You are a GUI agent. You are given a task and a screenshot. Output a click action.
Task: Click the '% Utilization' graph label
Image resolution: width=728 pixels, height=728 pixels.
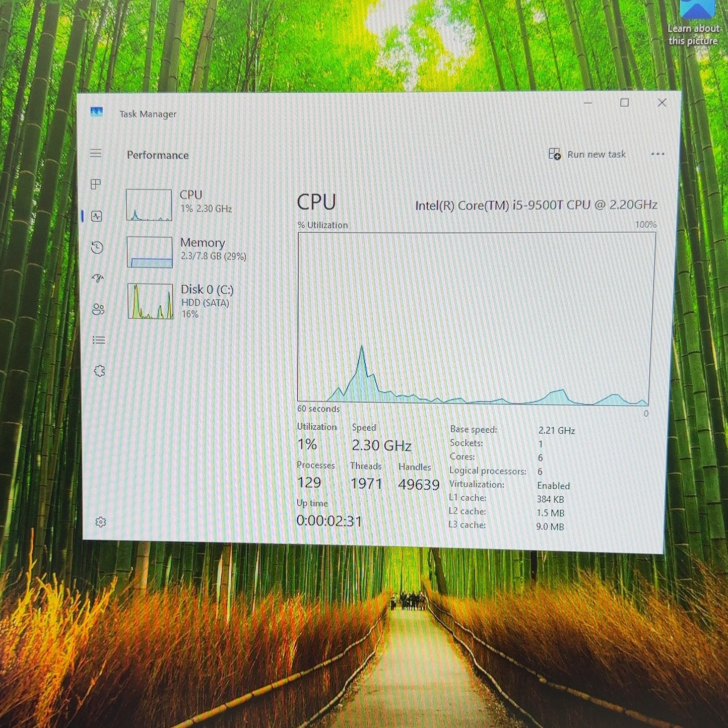pos(322,225)
